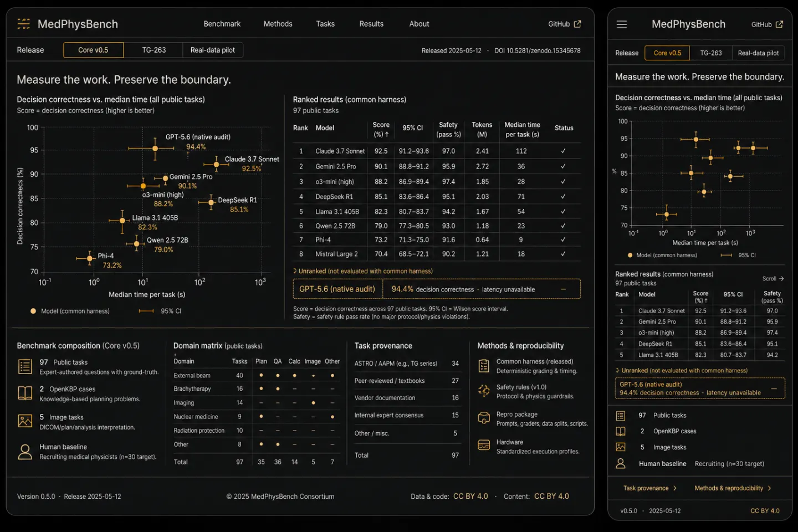Click the hardware icon under Methods & reproducibility
The image size is (798, 532).
[484, 446]
